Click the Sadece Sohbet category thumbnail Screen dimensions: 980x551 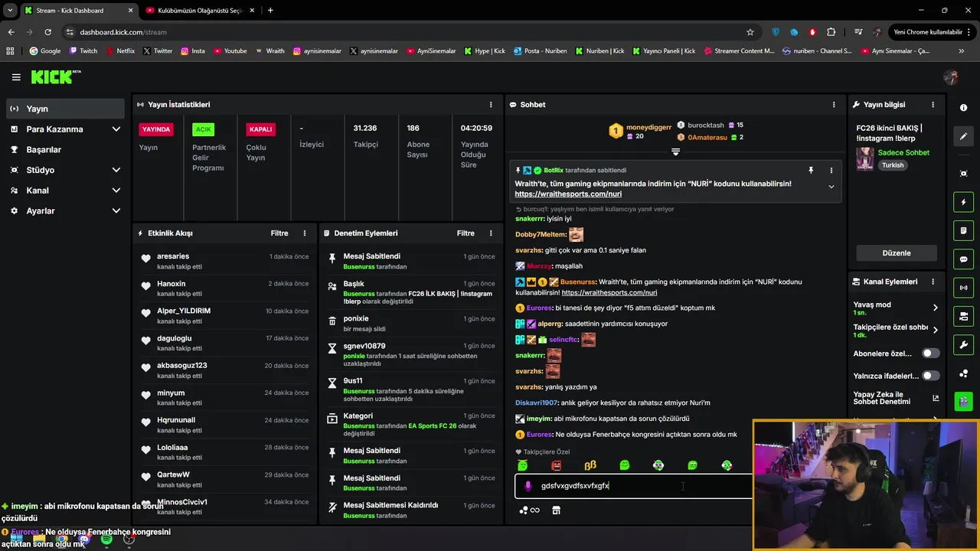click(x=865, y=159)
